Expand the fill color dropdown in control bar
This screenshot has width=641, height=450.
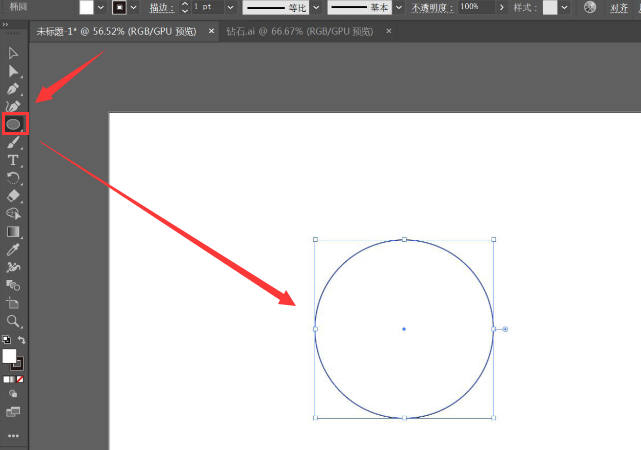[104, 7]
